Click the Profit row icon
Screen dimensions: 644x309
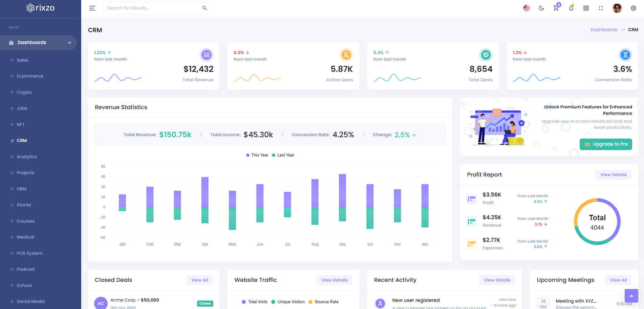tap(472, 199)
